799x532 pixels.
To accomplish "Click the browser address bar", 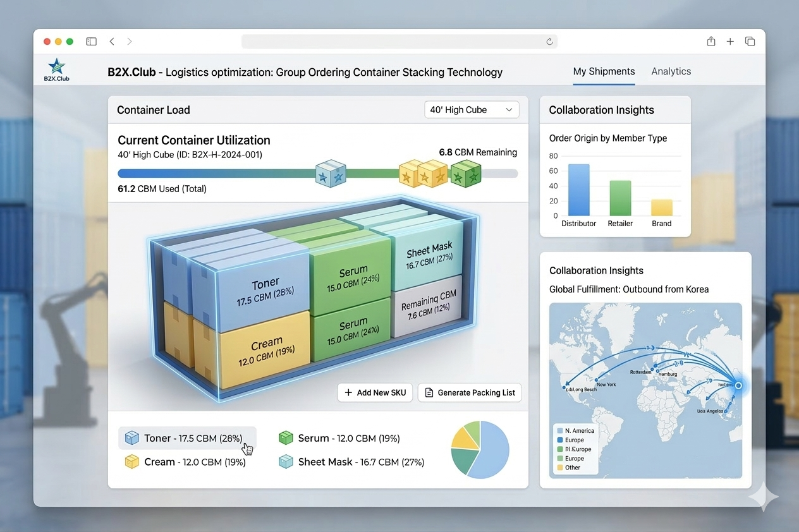I will (x=398, y=42).
